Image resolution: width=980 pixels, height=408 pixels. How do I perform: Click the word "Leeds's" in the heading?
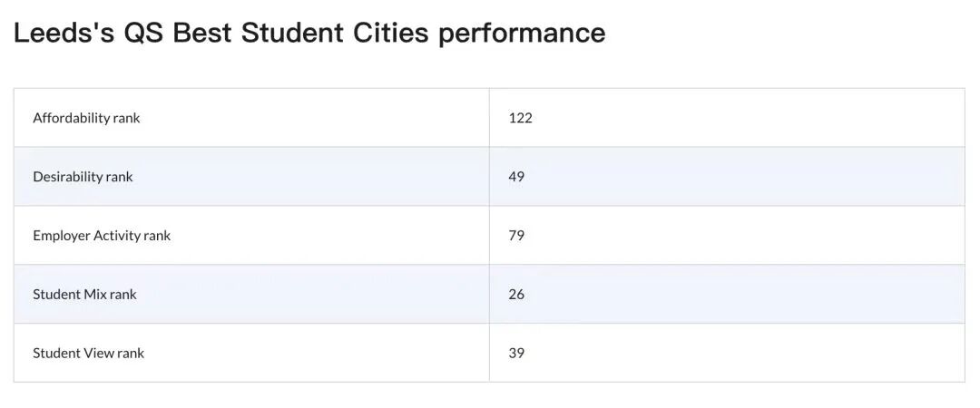[62, 33]
